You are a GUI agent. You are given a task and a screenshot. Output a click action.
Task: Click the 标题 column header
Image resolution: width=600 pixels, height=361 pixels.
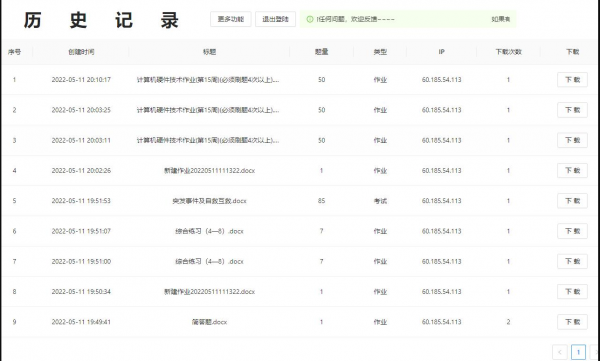tap(209, 52)
